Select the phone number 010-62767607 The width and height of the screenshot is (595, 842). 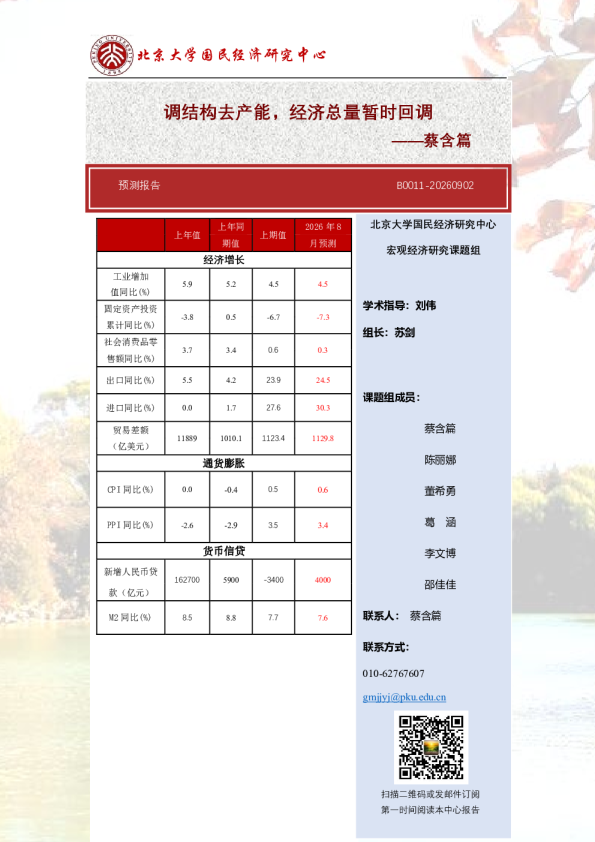click(x=394, y=673)
